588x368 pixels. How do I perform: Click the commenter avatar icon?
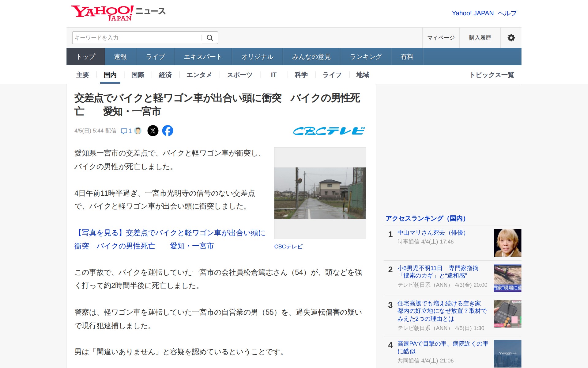tap(138, 131)
